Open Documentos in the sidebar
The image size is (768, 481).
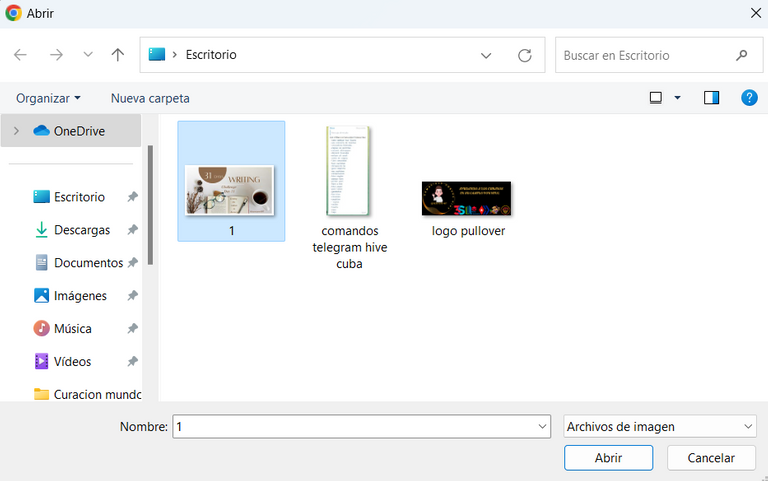point(88,263)
